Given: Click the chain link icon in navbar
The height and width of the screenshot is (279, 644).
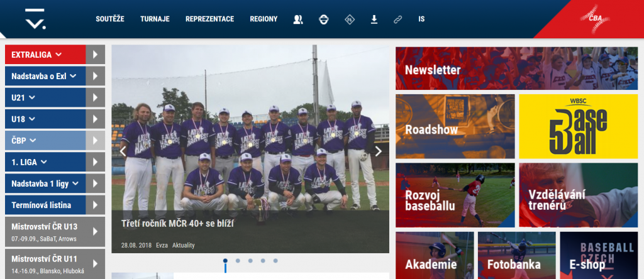Looking at the screenshot, I should tap(397, 19).
